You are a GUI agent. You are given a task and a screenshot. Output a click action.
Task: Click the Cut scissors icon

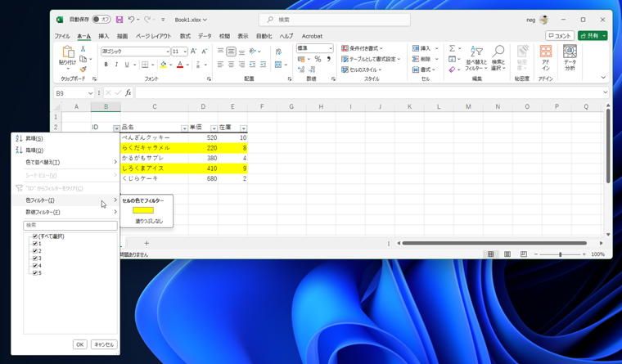[83, 48]
